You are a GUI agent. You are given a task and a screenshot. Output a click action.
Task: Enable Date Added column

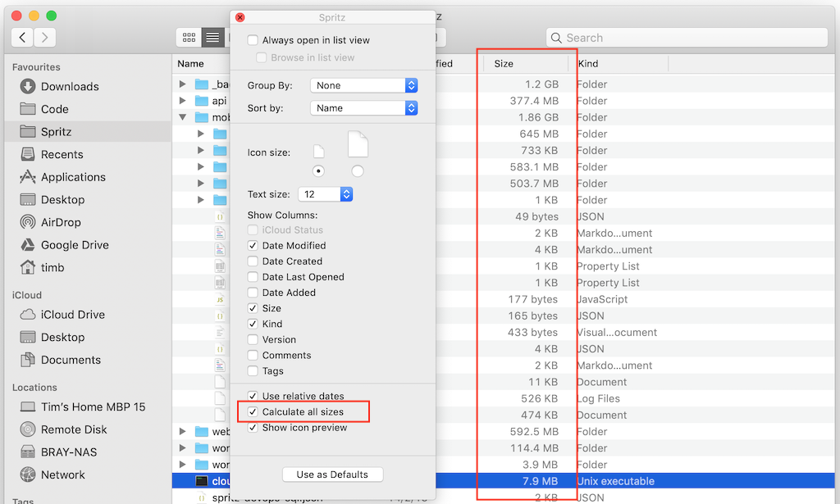[253, 293]
